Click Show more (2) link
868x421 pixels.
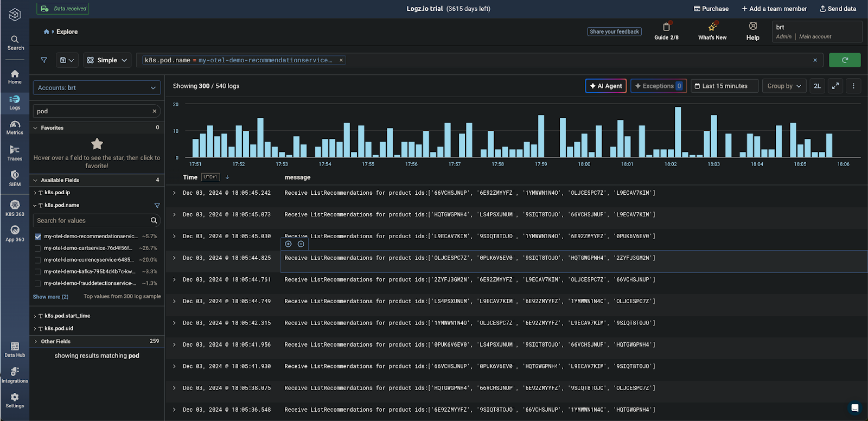pos(50,297)
